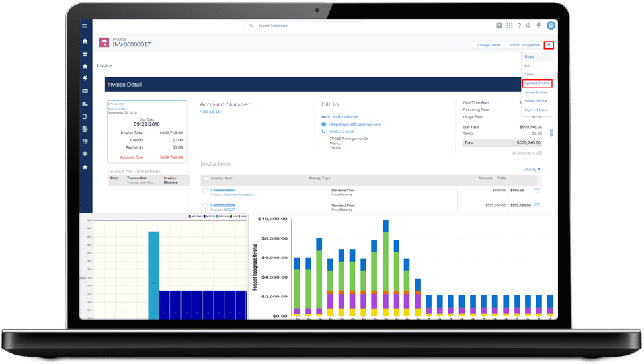Image resolution: width=644 pixels, height=364 pixels.
Task: Choose Delete Invoice from the menu
Action: tap(536, 101)
